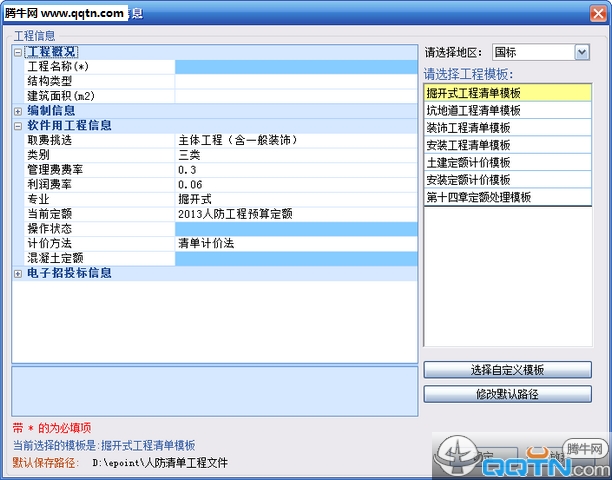Click the 当前定额 value 2013人防工程预算定额

pyautogui.click(x=296, y=214)
